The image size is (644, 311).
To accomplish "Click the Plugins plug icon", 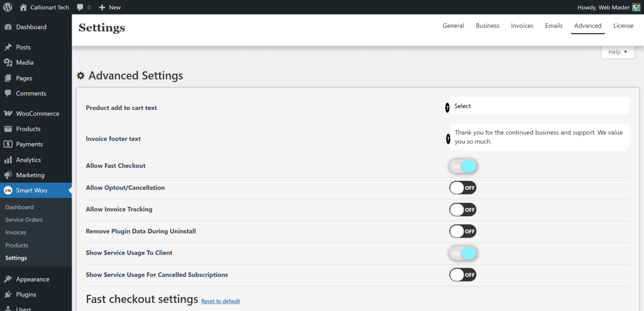I will [8, 295].
